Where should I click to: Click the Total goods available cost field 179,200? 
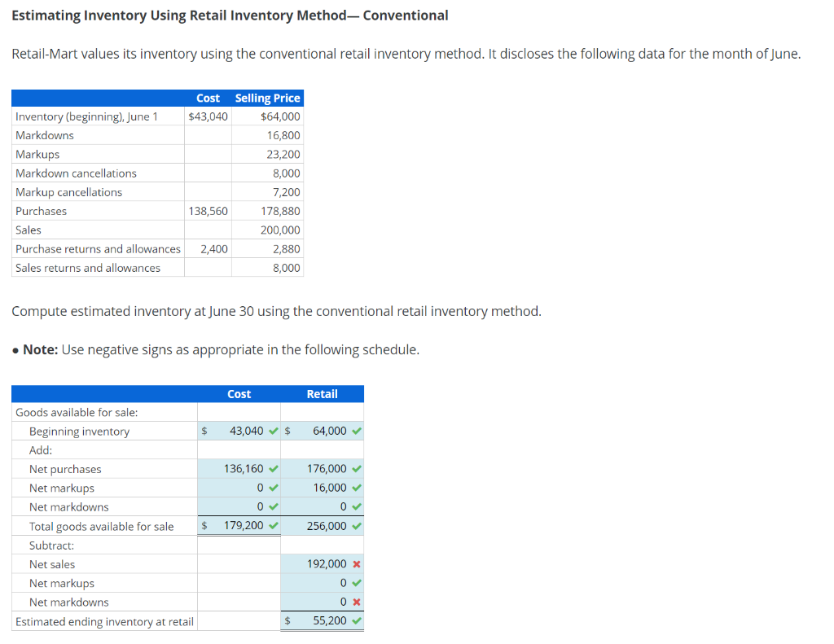[x=239, y=525]
